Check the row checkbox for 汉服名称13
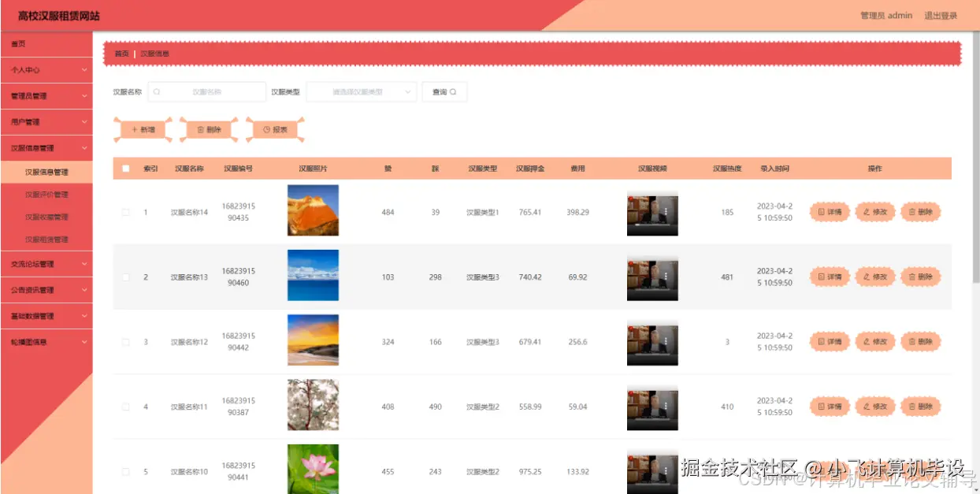The image size is (980, 494). tap(125, 277)
